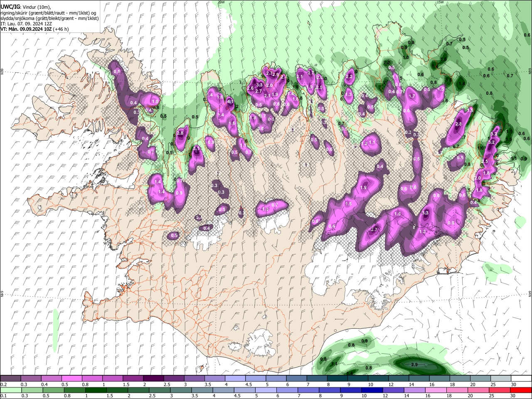Click the pale green 0.1 rain-scale swatch
This screenshot has width=532, height=399.
[x=11, y=390]
